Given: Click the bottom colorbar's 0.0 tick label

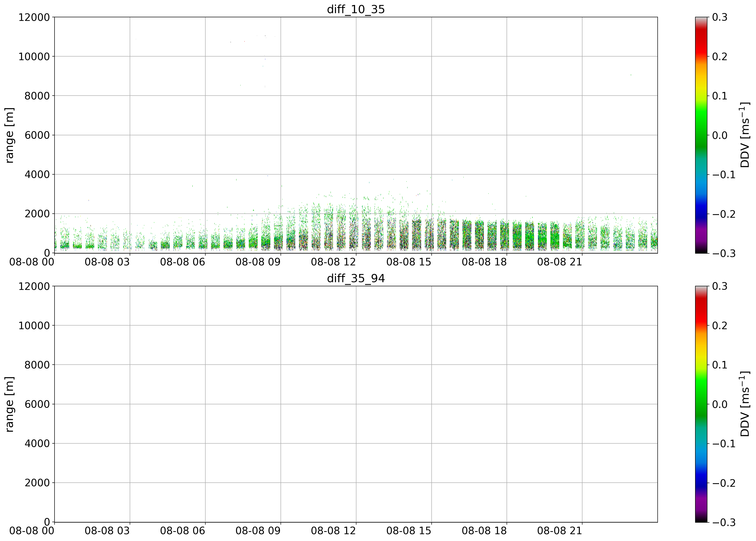Looking at the screenshot, I should (x=720, y=404).
